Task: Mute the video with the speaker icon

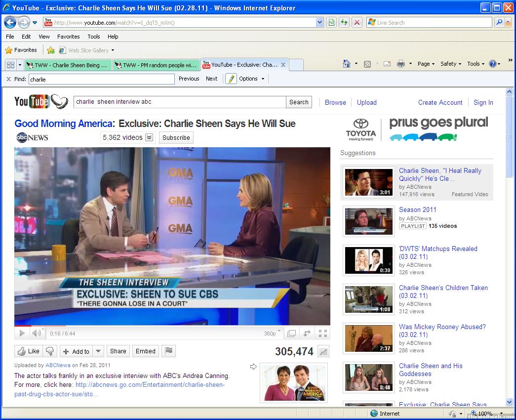Action: (x=36, y=333)
